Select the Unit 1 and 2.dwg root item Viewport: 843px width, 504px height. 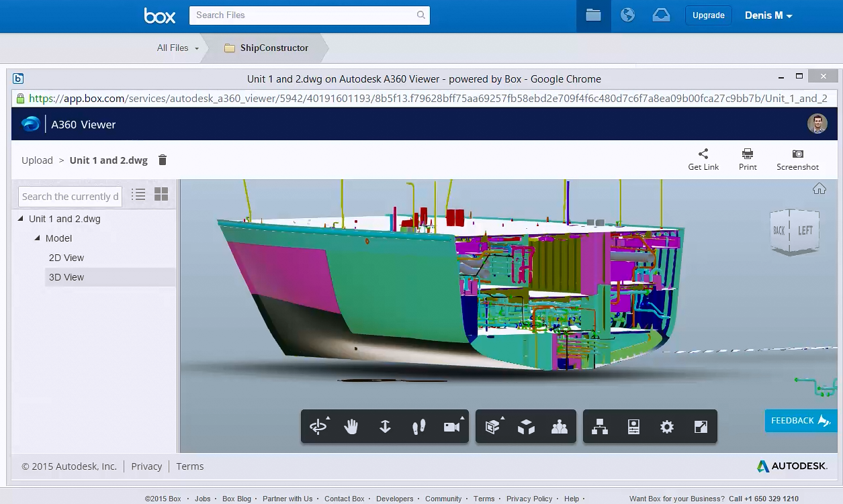click(64, 219)
